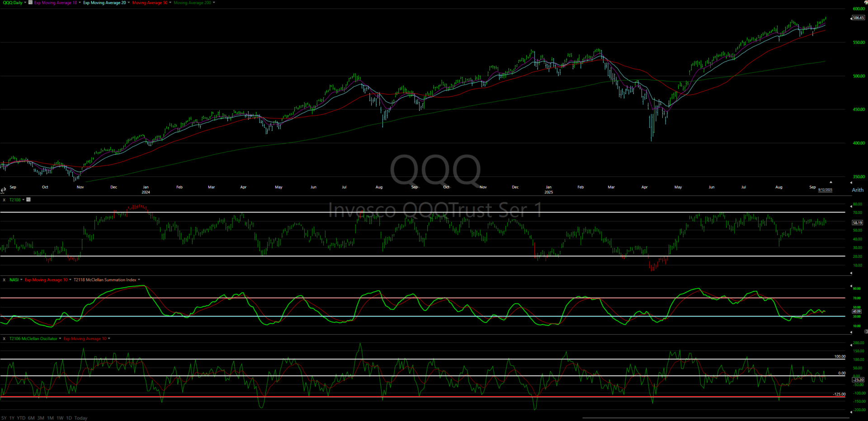The image size is (868, 421).
Task: Click the horizontal scrollbar below the charts
Action: point(716,418)
